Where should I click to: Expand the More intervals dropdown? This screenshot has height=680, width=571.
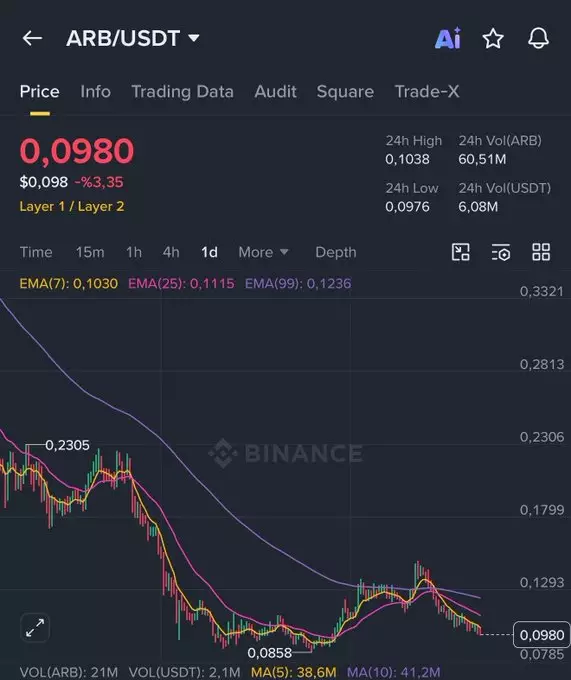coord(263,252)
